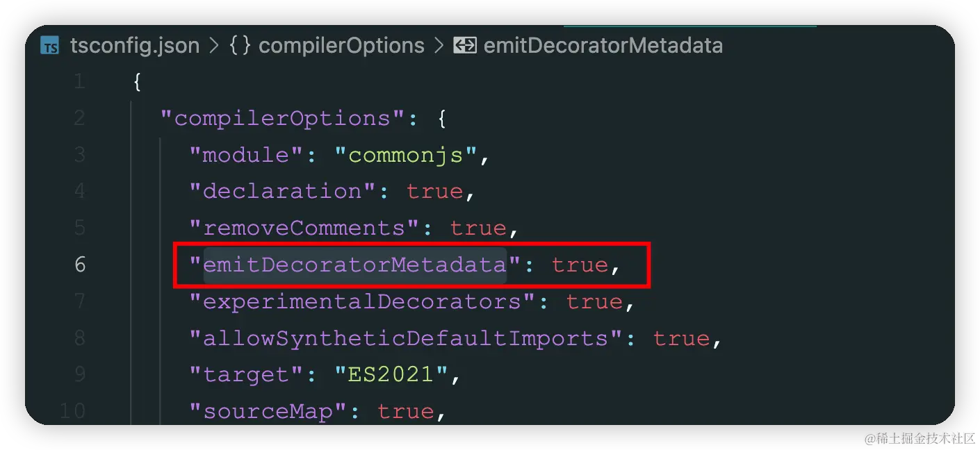The width and height of the screenshot is (980, 450).
Task: Place cursor on highlighted emitDecoratorMetadata key
Action: (354, 265)
